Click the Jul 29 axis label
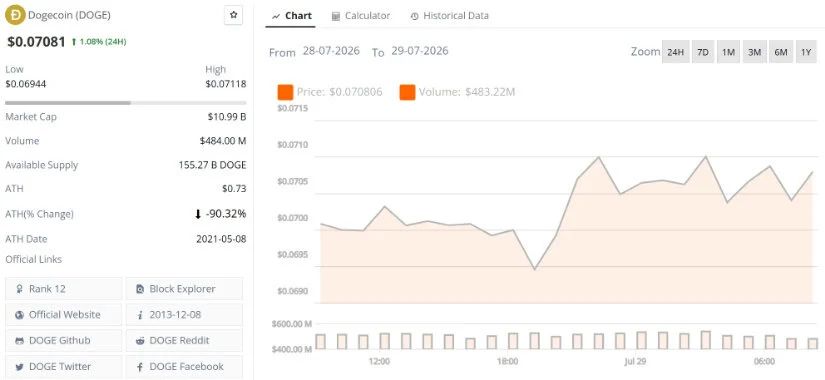The width and height of the screenshot is (825, 380). coord(636,362)
